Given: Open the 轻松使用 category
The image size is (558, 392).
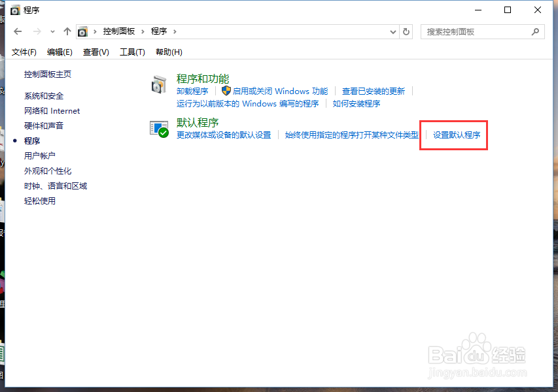Looking at the screenshot, I should point(39,201).
